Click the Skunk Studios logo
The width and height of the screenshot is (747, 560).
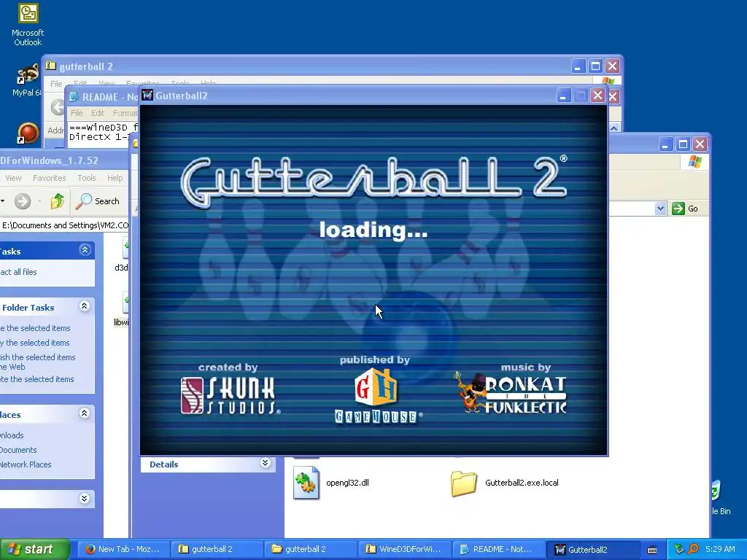231,395
